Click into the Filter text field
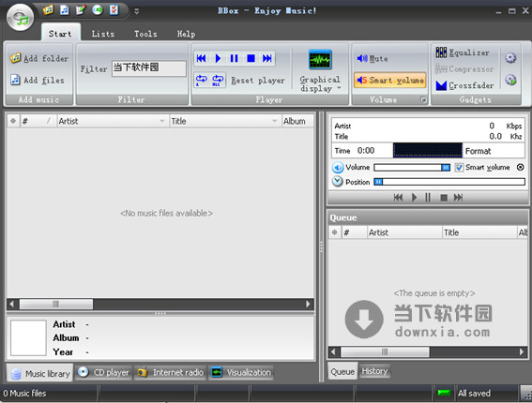 (x=148, y=68)
